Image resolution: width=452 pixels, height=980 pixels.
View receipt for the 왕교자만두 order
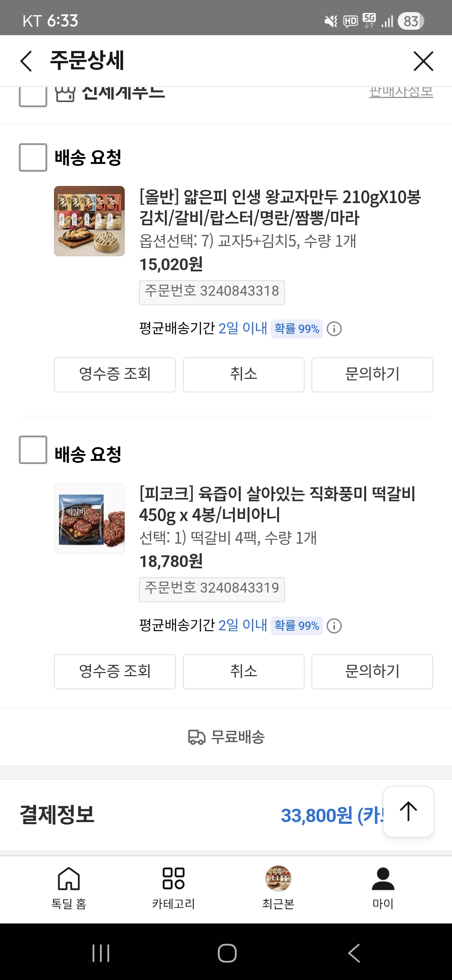(115, 374)
